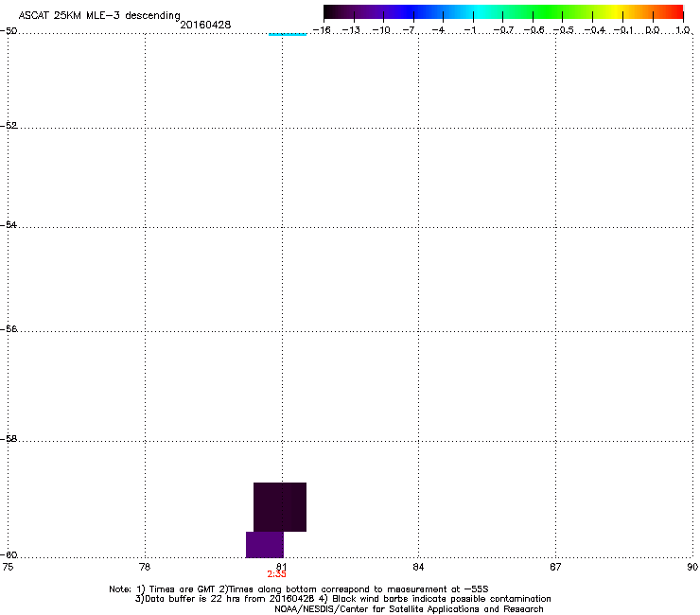Click the -0.7 color scale label
The height and width of the screenshot is (615, 700).
[x=503, y=30]
